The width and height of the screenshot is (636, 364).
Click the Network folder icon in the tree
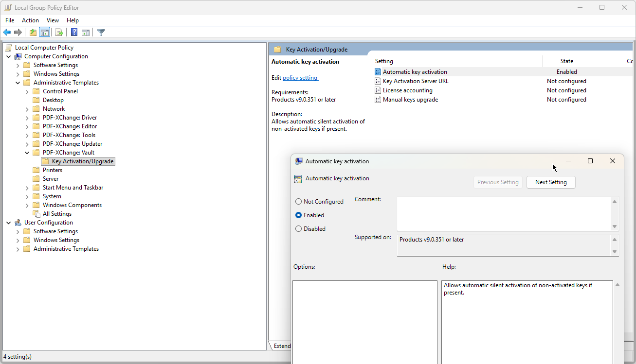pos(36,109)
